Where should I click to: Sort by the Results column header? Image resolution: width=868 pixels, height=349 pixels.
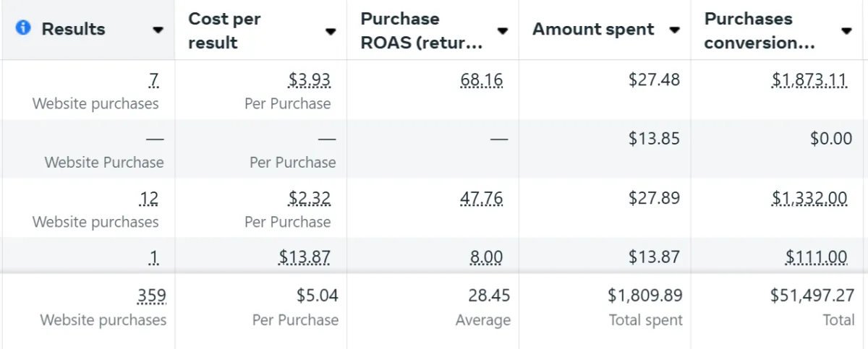point(73,29)
